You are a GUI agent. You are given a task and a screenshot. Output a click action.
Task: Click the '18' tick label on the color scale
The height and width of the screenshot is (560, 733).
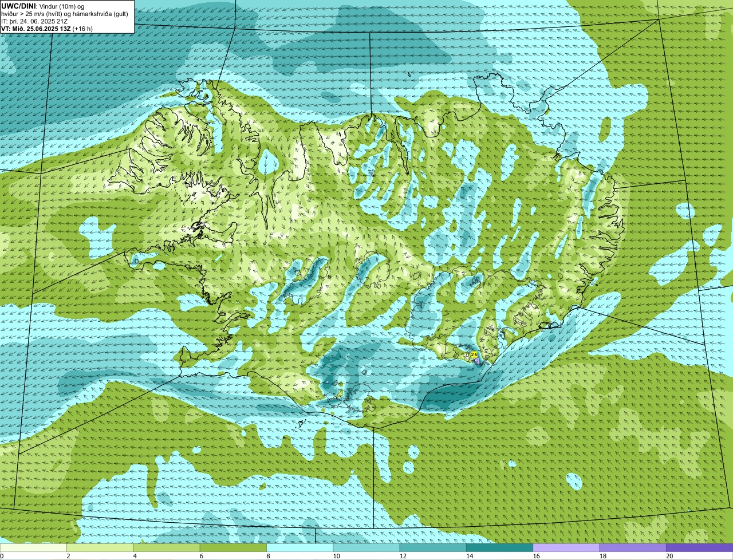coord(602,556)
